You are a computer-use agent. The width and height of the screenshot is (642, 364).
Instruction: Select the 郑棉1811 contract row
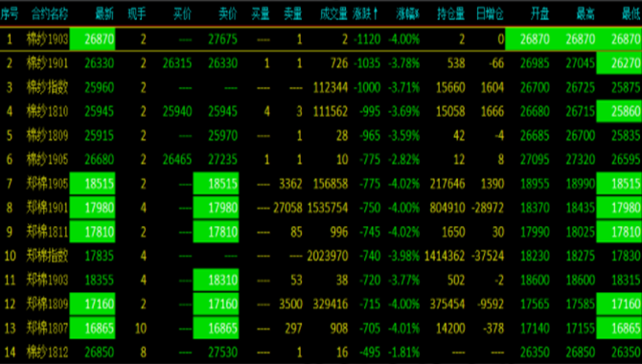tap(321, 232)
